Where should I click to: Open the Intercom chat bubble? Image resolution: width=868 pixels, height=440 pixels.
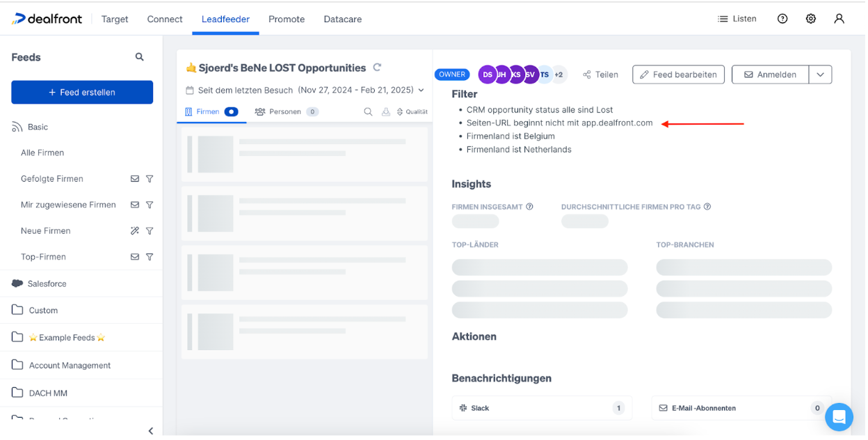point(839,417)
